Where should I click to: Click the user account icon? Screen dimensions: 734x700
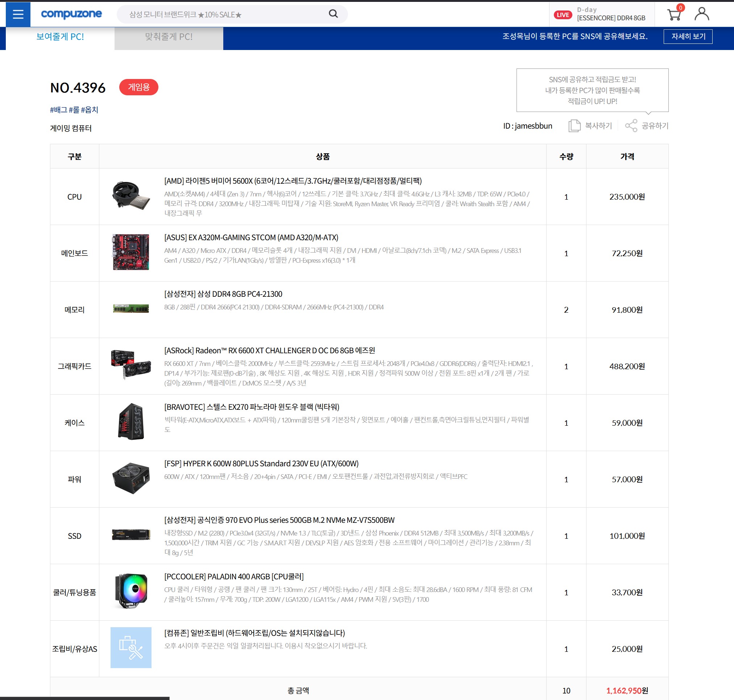click(x=701, y=14)
